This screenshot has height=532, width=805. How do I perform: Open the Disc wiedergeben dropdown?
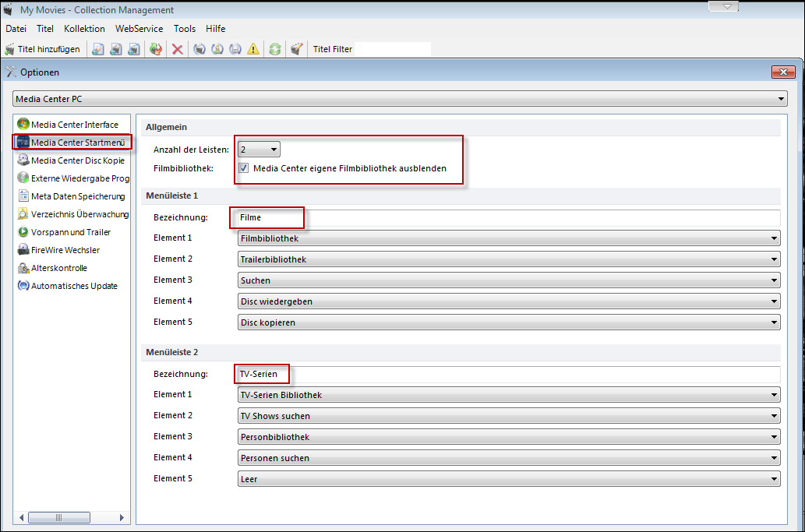(x=509, y=301)
